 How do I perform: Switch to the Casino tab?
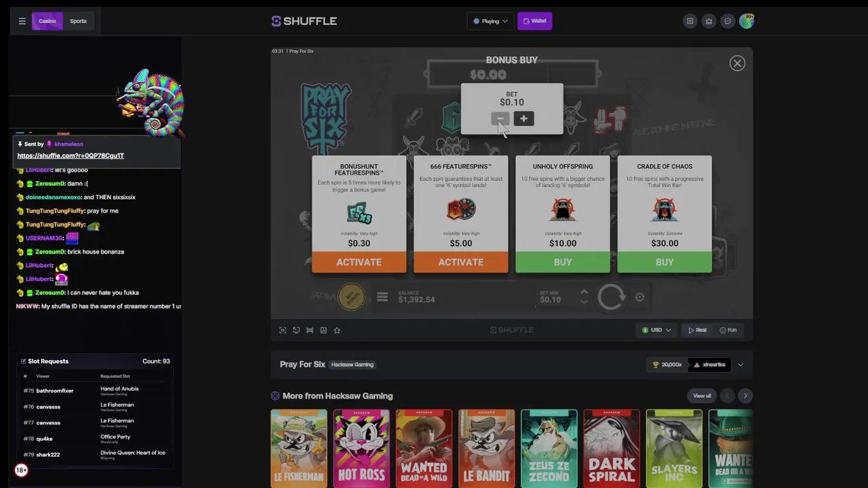pyautogui.click(x=47, y=21)
